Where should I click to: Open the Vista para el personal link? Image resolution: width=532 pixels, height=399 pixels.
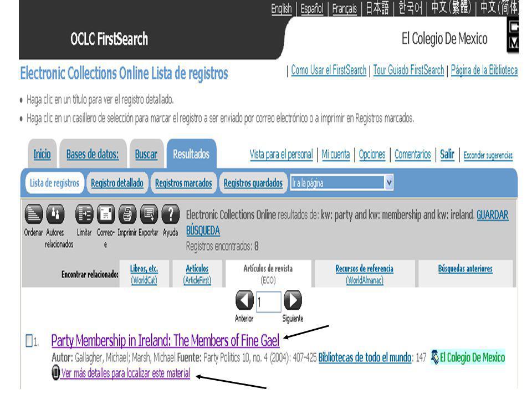tap(282, 155)
